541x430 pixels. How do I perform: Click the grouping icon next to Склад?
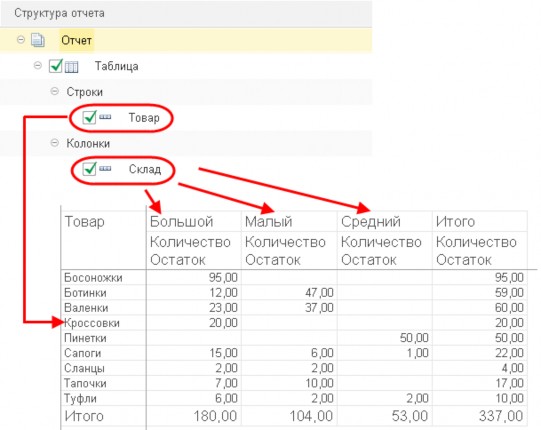(x=105, y=169)
